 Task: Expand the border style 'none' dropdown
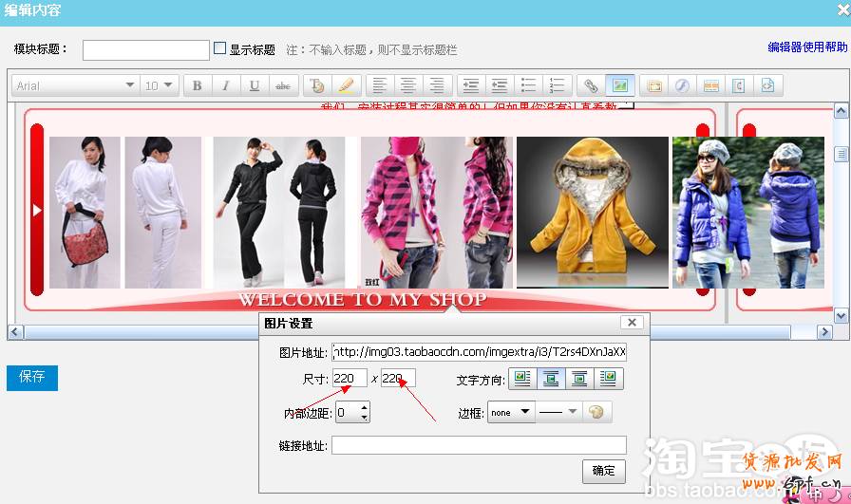(x=511, y=413)
